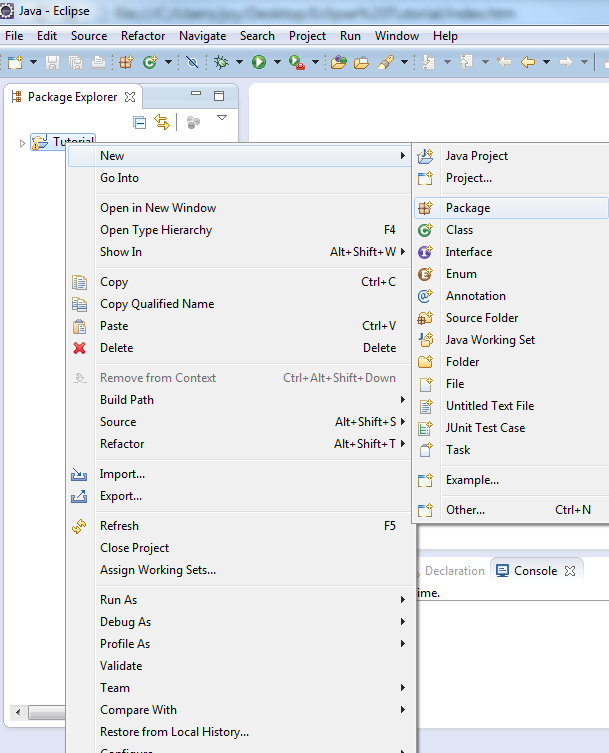Click the Open Type toolbar icon

339,62
